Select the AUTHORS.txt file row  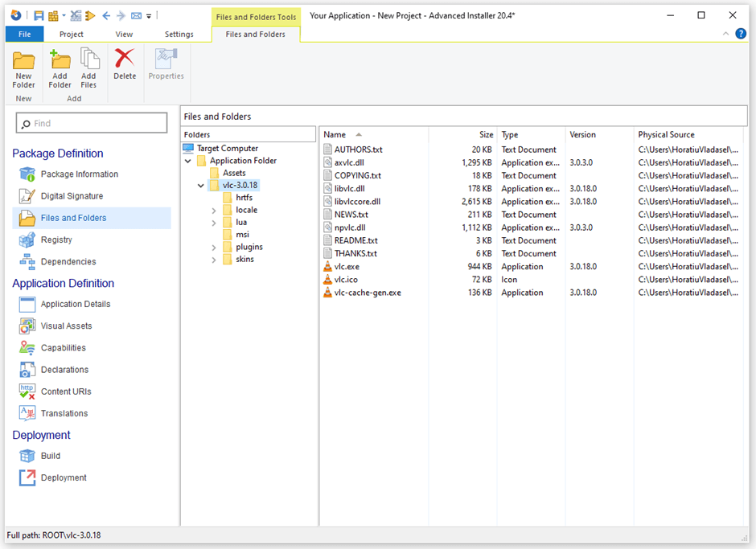(532, 150)
